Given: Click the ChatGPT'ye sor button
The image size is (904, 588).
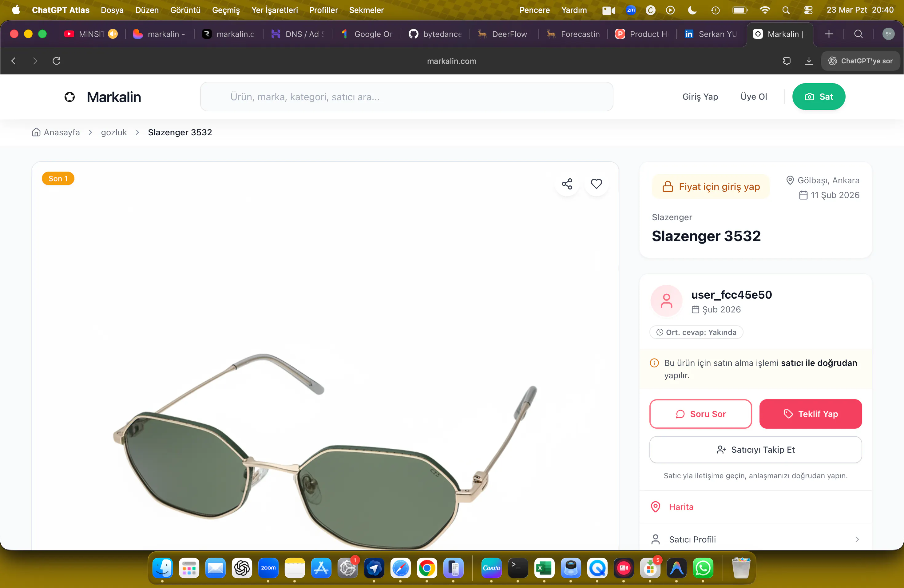Looking at the screenshot, I should [x=860, y=61].
